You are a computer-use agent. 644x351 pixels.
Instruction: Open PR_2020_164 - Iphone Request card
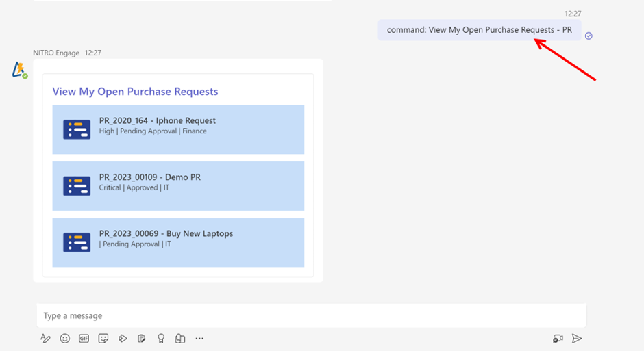click(178, 129)
